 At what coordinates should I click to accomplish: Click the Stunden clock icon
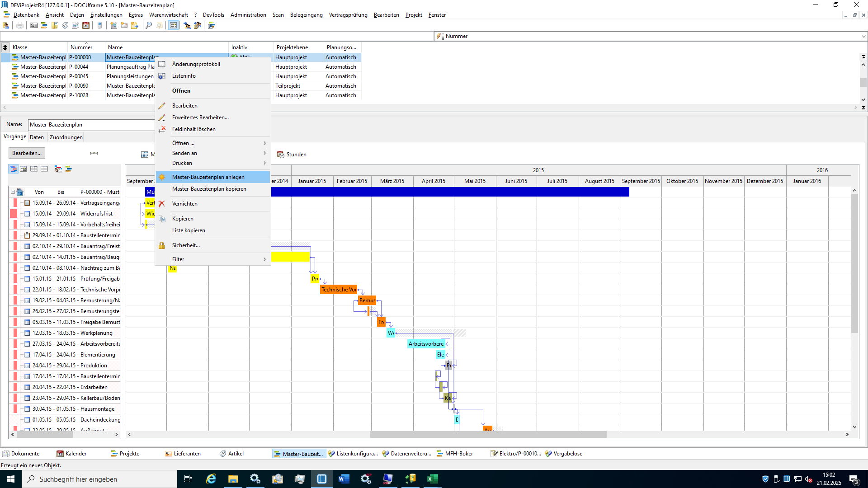point(280,155)
